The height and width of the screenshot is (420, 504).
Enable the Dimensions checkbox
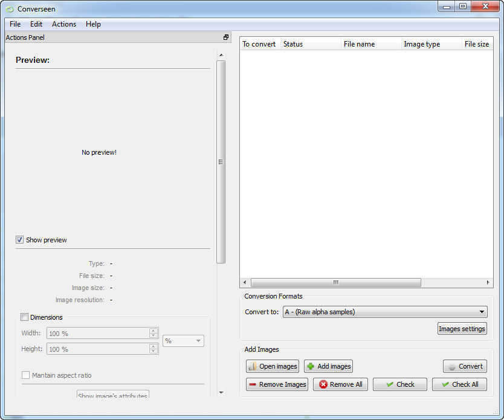[24, 317]
